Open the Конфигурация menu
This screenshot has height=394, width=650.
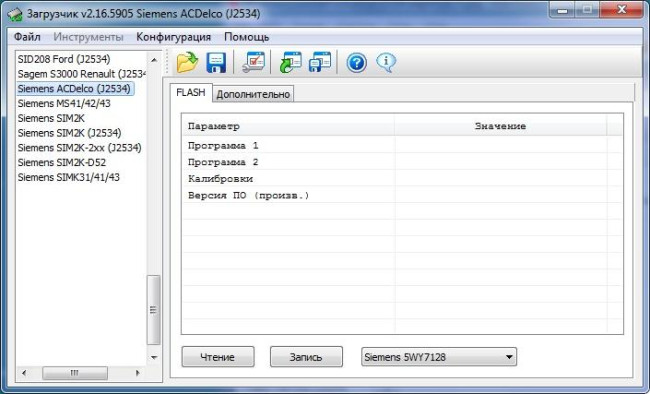tap(173, 37)
